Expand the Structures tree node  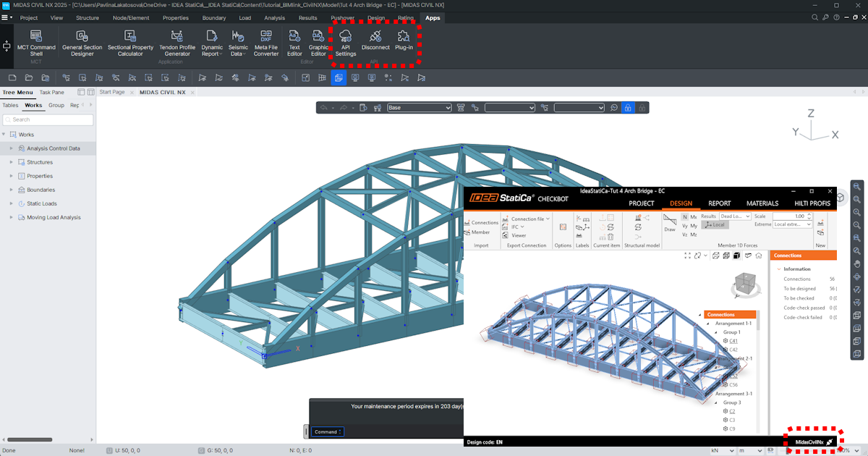point(12,162)
